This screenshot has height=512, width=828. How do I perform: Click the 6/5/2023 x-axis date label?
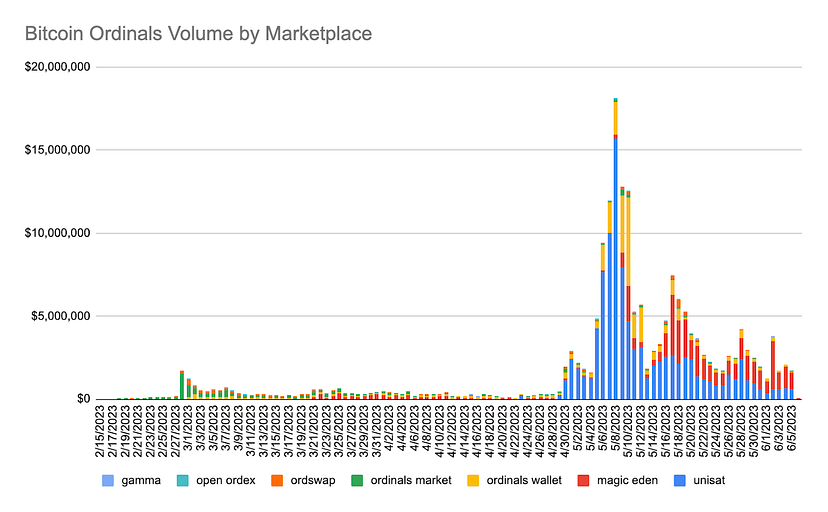coord(792,428)
